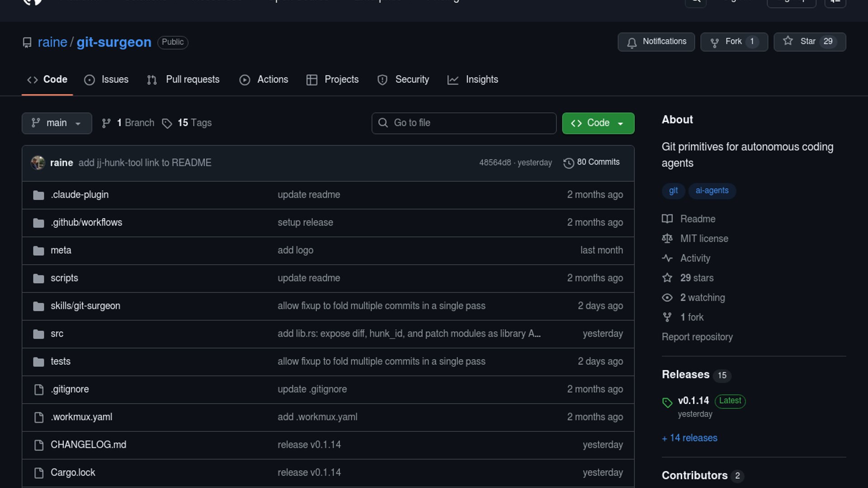This screenshot has width=868, height=488.
Task: Open the src folder
Action: click(x=57, y=334)
